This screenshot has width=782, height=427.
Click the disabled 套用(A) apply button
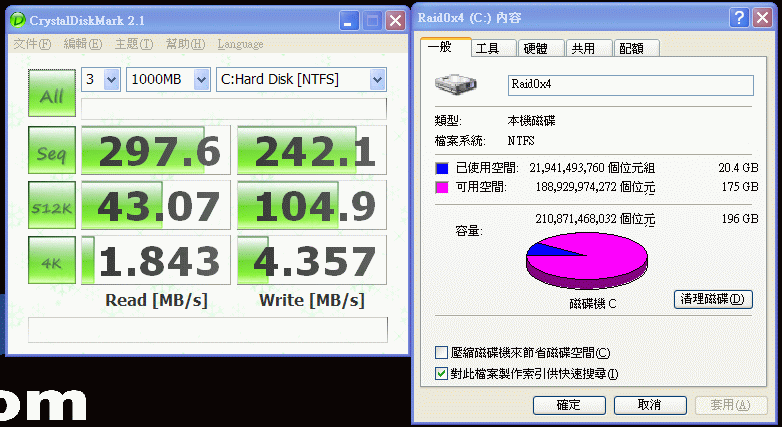tap(731, 405)
